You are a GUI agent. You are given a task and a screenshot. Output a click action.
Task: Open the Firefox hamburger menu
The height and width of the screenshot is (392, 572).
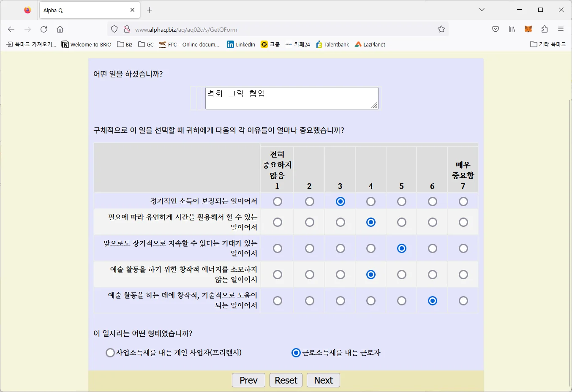point(561,29)
